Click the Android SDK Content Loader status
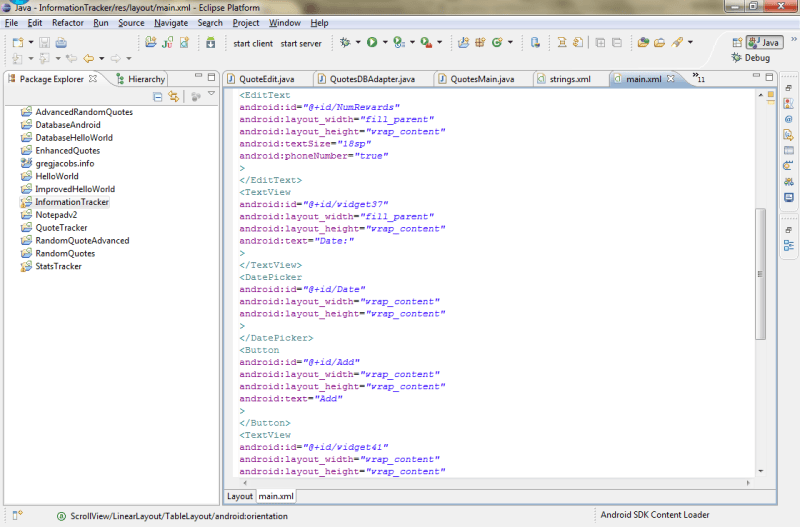Viewport: 800px width, 527px height. pyautogui.click(x=655, y=515)
